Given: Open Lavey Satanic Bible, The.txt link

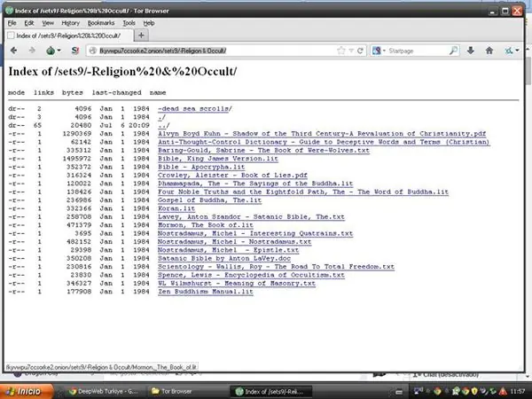Looking at the screenshot, I should click(251, 217).
